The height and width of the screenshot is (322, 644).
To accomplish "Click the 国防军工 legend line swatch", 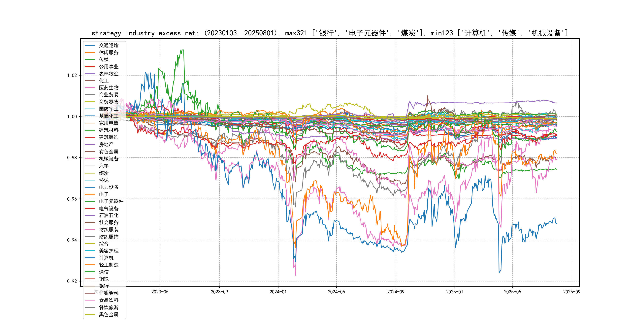I will 90,109.
